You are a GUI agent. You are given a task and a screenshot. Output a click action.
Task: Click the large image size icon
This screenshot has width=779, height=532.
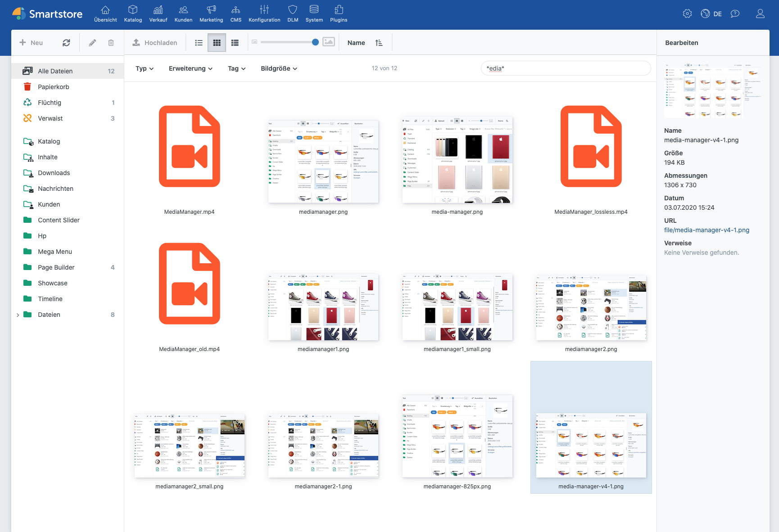tap(329, 42)
